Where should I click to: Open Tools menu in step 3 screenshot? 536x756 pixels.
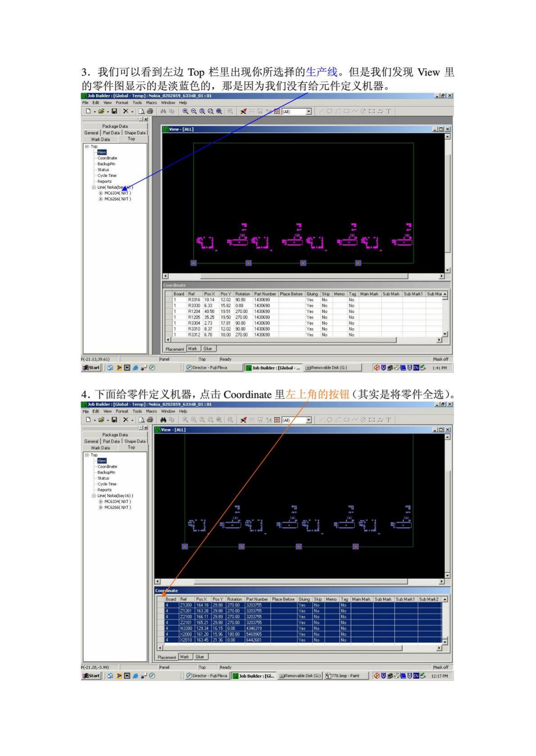pyautogui.click(x=137, y=103)
